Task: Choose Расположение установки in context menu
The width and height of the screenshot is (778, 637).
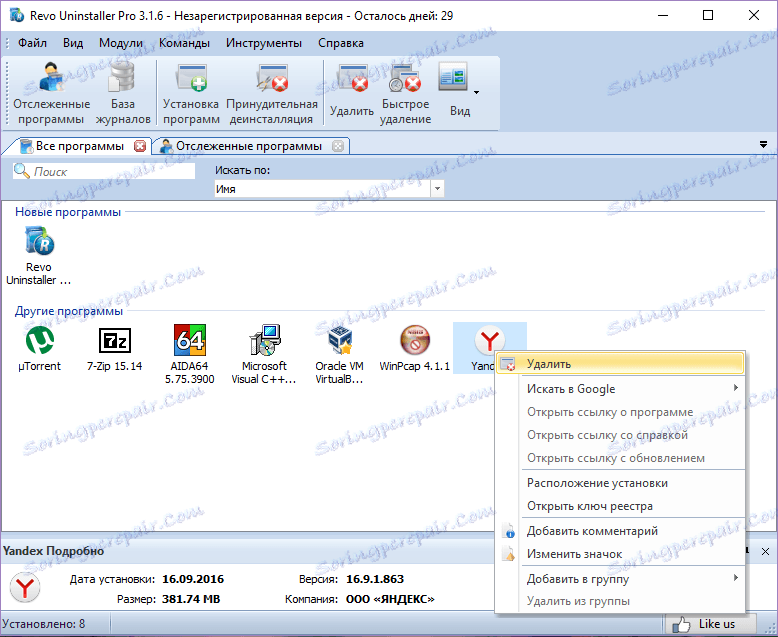Action: point(620,483)
